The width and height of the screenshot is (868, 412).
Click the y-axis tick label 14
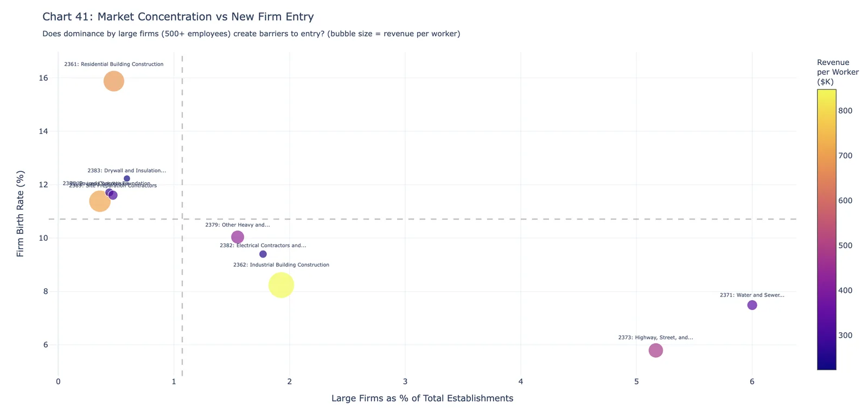click(x=43, y=131)
